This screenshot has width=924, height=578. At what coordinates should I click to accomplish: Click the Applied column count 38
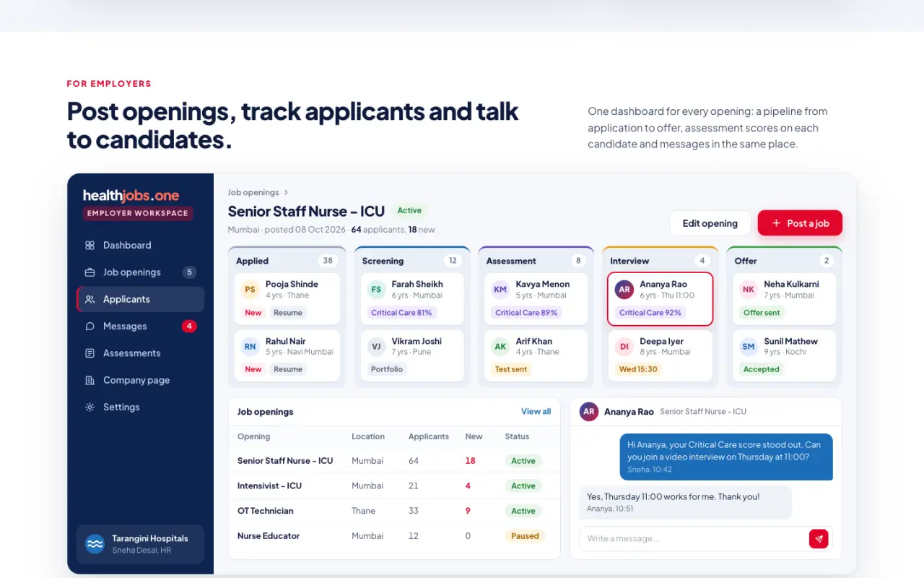click(328, 261)
